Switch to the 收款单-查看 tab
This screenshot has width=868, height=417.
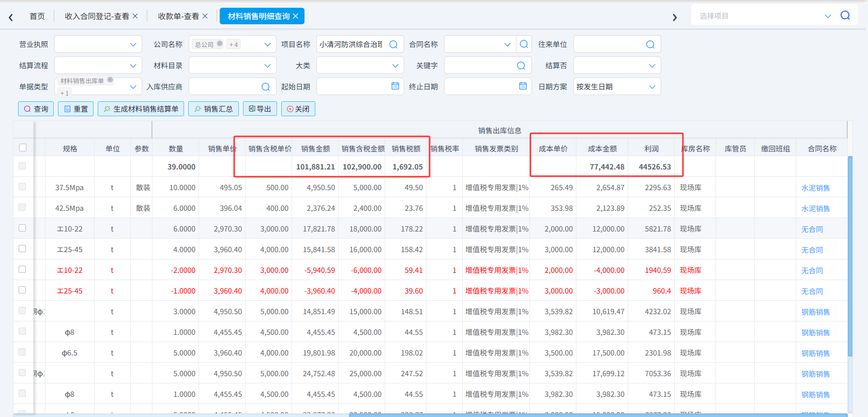178,16
